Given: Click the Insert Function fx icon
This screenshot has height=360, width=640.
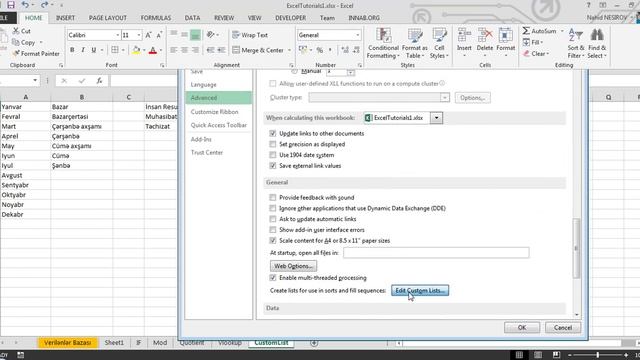Looking at the screenshot, I should pyautogui.click(x=99, y=81).
